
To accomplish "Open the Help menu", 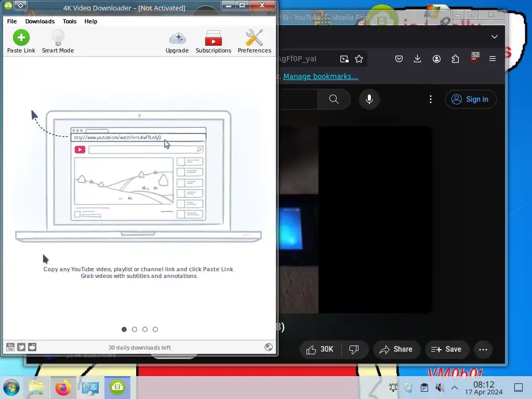I will [x=90, y=21].
